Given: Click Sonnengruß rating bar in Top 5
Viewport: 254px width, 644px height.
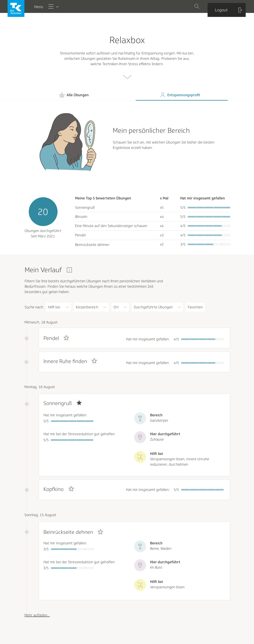Looking at the screenshot, I should [209, 208].
